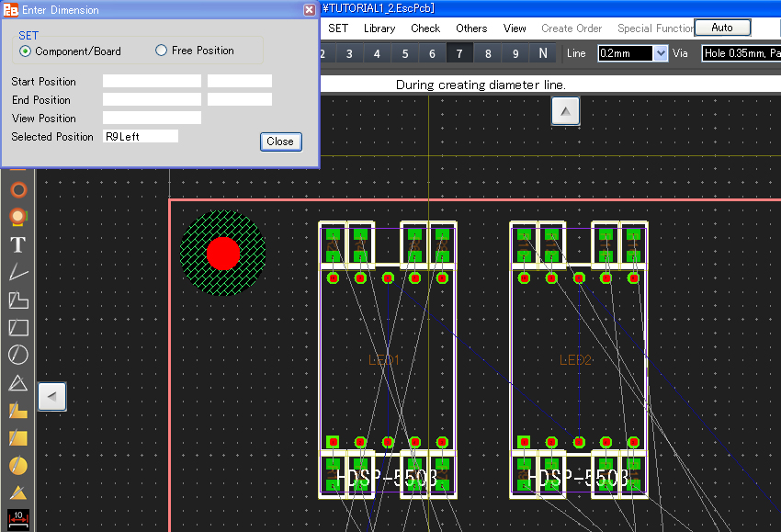The image size is (781, 532).
Task: Select the pad placement tool icon
Action: pos(18,217)
